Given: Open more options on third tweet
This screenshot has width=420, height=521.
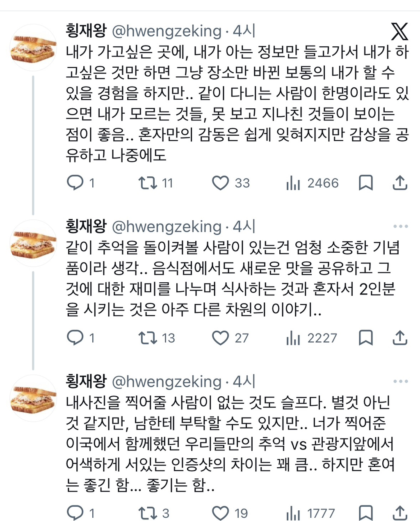Looking at the screenshot, I should (x=400, y=382).
